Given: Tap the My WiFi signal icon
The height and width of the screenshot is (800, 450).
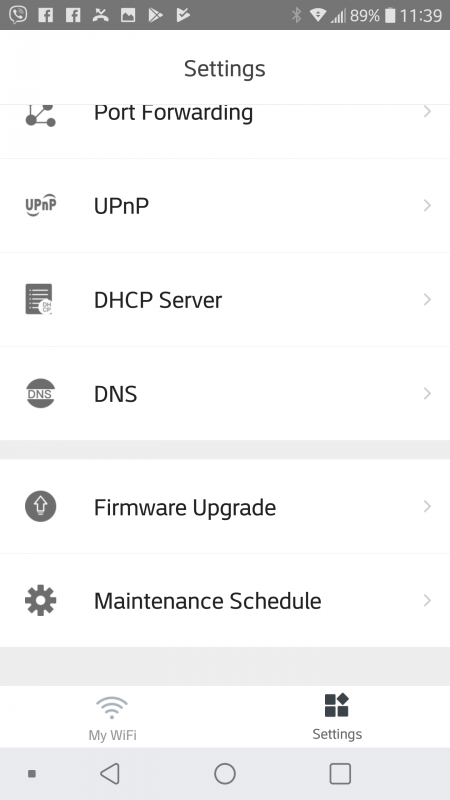Looking at the screenshot, I should (x=112, y=707).
